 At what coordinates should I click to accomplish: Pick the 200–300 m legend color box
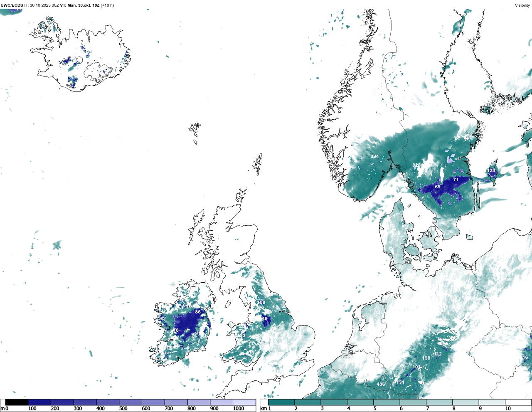62,402
